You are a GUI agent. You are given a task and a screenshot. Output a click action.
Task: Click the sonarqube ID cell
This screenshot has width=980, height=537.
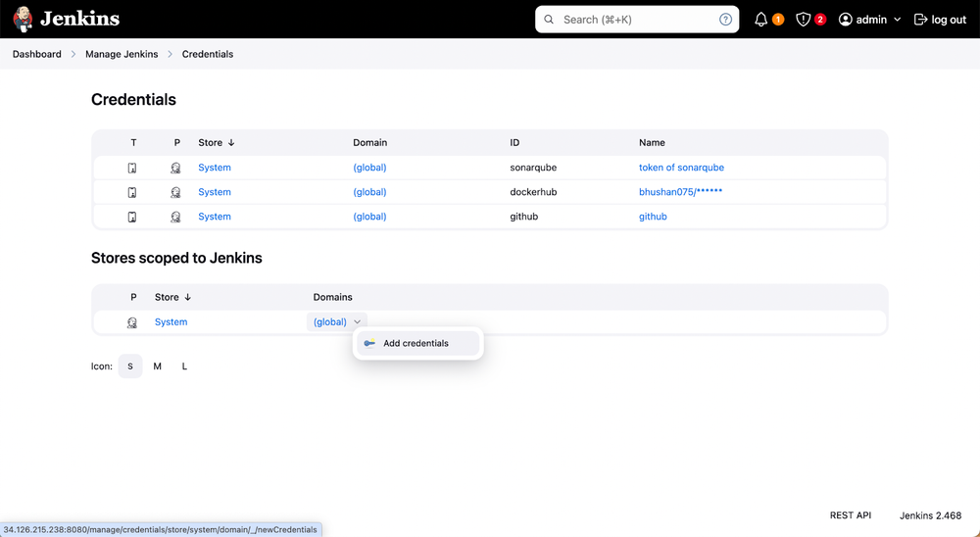[533, 168]
